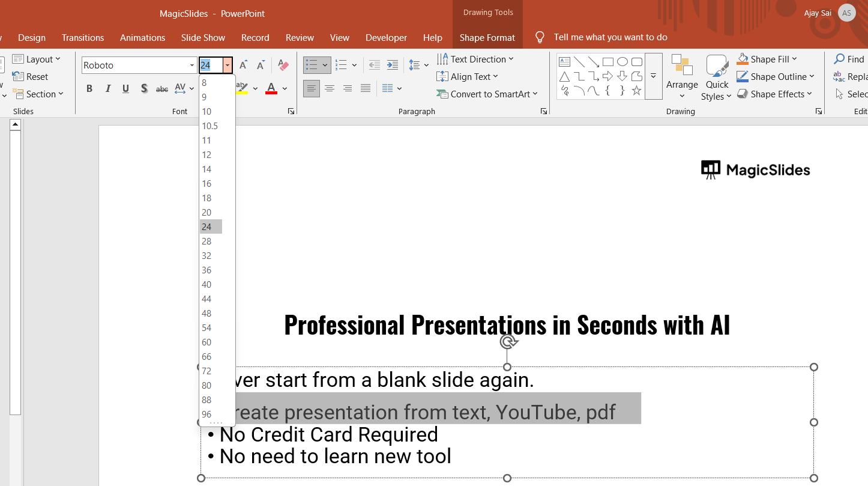Choose the Oval shape
The width and height of the screenshot is (868, 486).
622,61
